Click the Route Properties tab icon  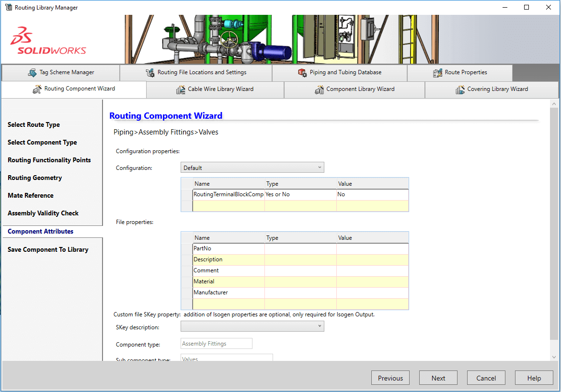tap(438, 73)
